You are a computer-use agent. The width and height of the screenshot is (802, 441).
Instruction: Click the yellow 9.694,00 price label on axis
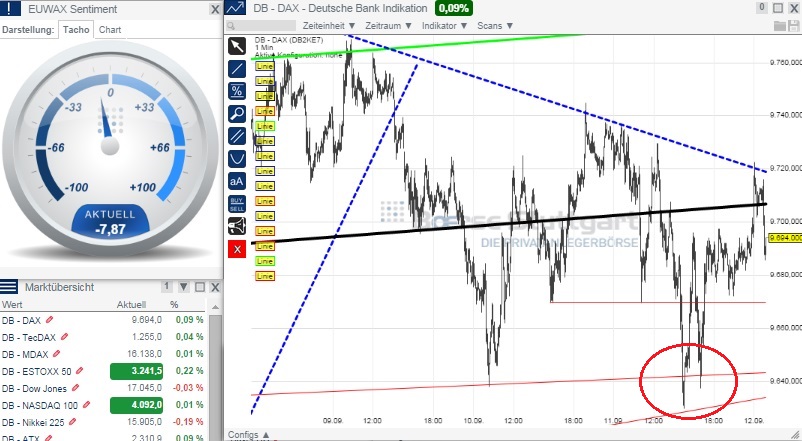[785, 238]
